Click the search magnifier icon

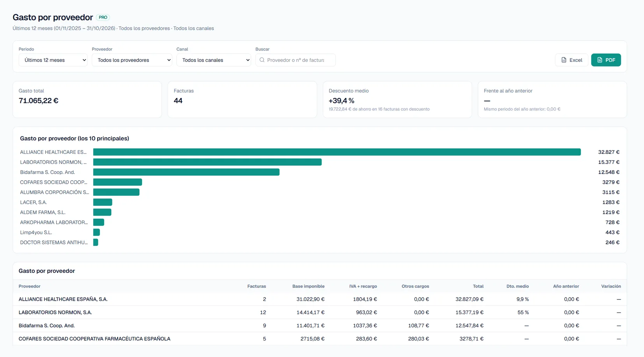262,60
